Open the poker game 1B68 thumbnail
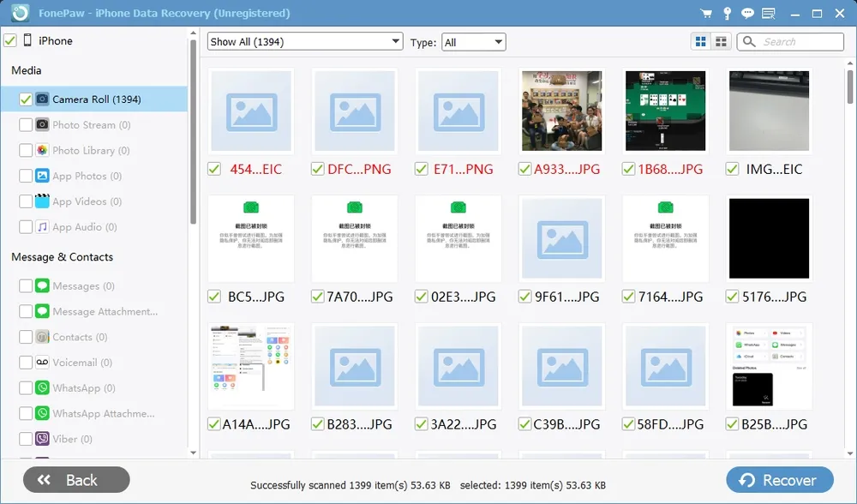Viewport: 857px width, 504px height. pyautogui.click(x=665, y=111)
